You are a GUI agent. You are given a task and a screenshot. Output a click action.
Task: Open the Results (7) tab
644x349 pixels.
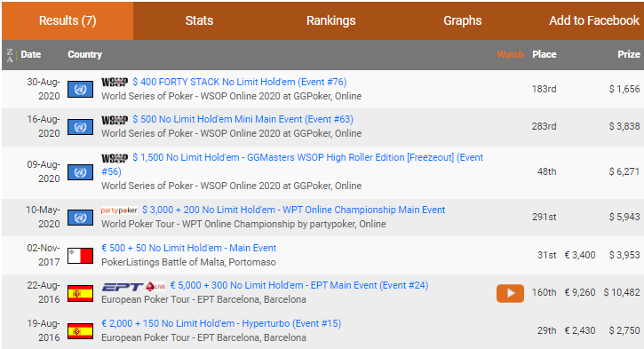[x=68, y=20]
